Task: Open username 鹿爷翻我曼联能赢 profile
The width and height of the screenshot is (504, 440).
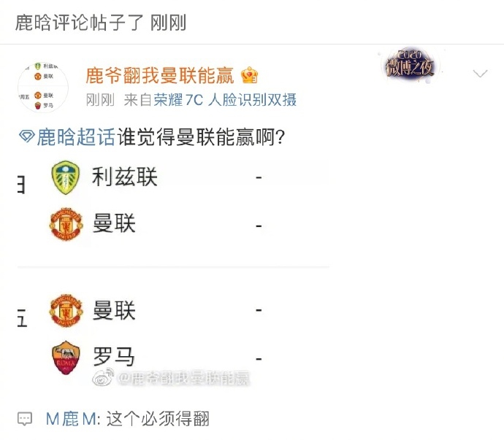Action: coord(160,75)
